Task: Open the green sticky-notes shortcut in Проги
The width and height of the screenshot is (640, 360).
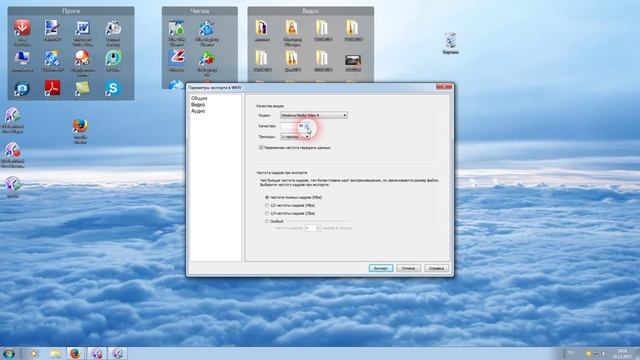Action: click(x=82, y=88)
